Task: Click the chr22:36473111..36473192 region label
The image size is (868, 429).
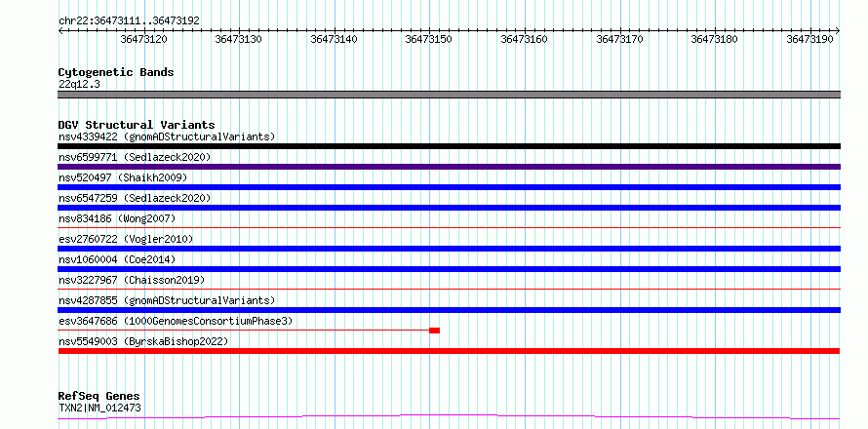Action: pyautogui.click(x=129, y=20)
